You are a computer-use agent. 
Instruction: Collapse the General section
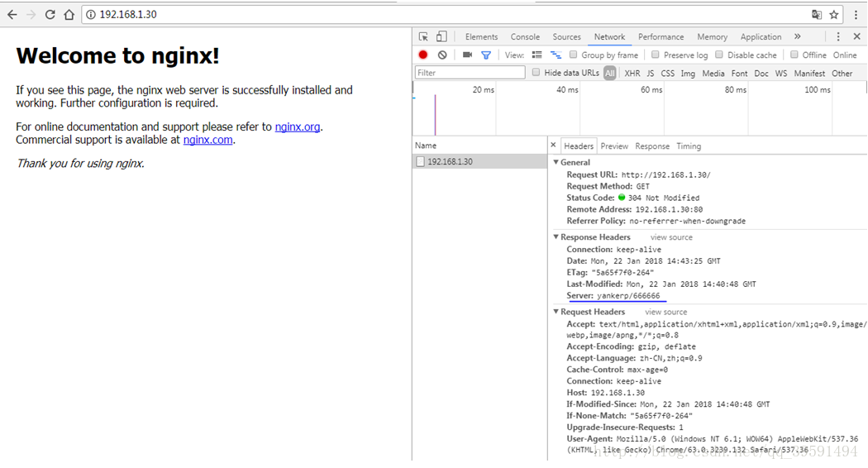(556, 163)
